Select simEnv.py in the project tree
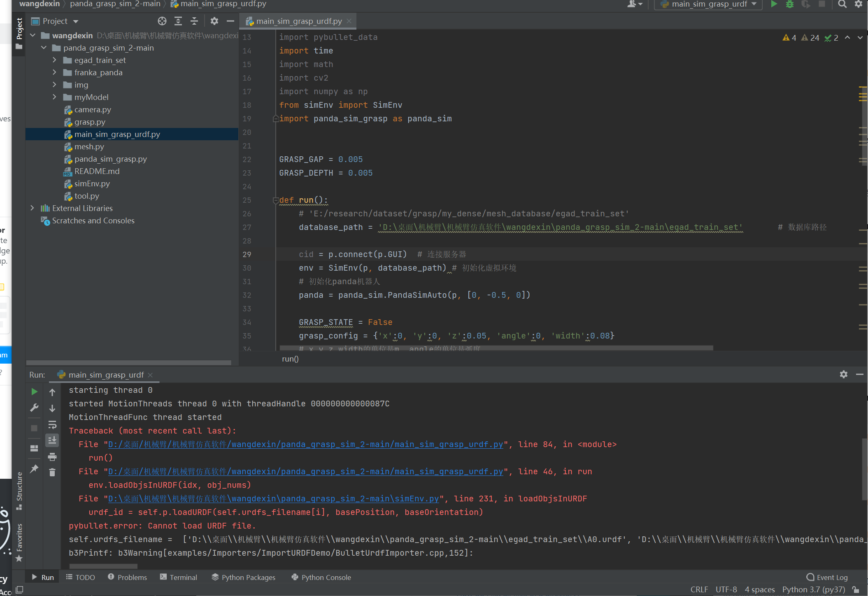The width and height of the screenshot is (868, 596). pyautogui.click(x=92, y=183)
